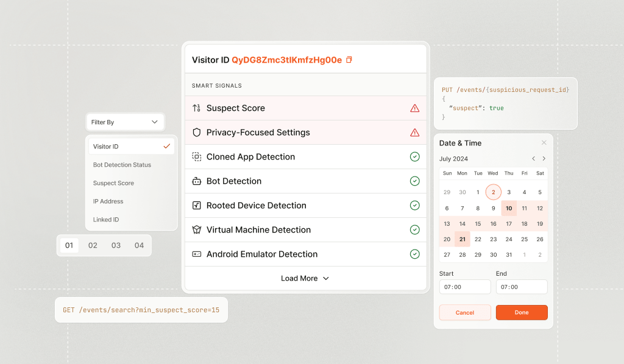Switch to page 02 tab
The height and width of the screenshot is (364, 624).
point(93,245)
